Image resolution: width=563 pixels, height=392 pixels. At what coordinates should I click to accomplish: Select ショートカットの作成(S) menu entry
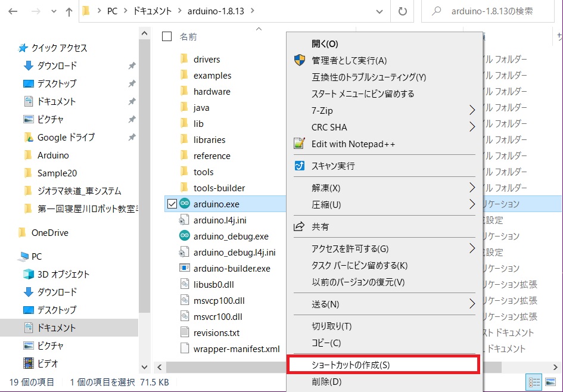[384, 365]
